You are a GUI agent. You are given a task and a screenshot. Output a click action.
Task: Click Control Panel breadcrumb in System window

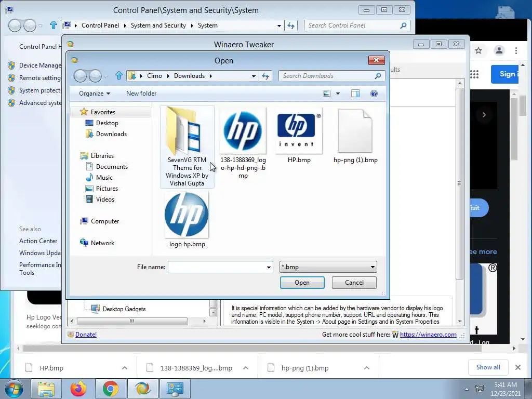pyautogui.click(x=100, y=25)
